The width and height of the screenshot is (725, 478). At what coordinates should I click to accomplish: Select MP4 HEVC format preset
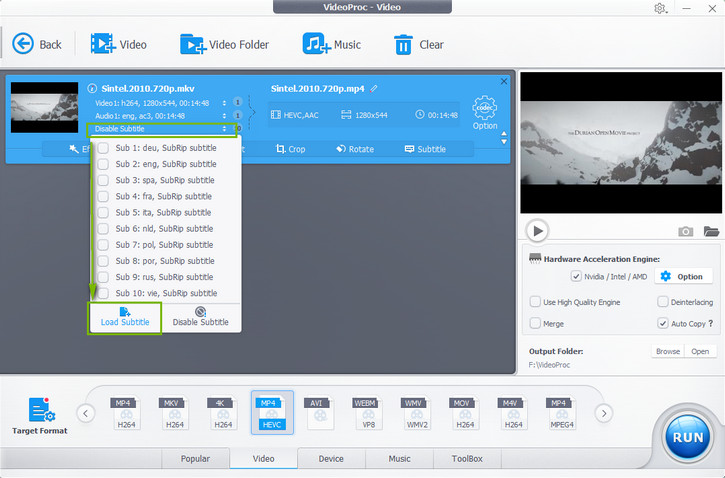coord(272,412)
